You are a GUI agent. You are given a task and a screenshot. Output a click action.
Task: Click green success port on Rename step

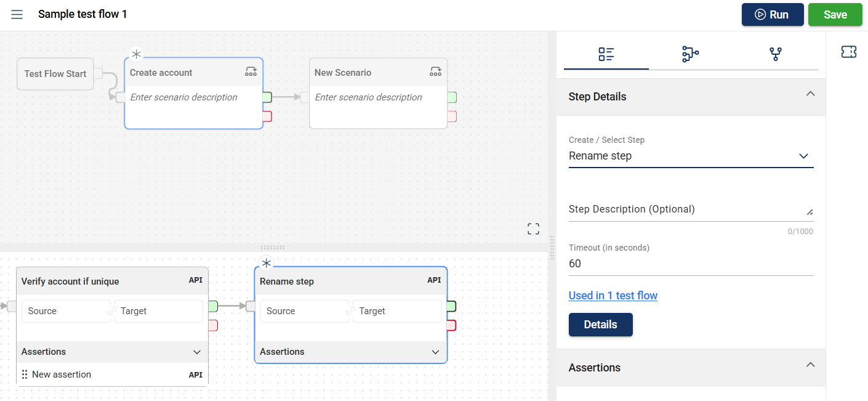point(451,306)
